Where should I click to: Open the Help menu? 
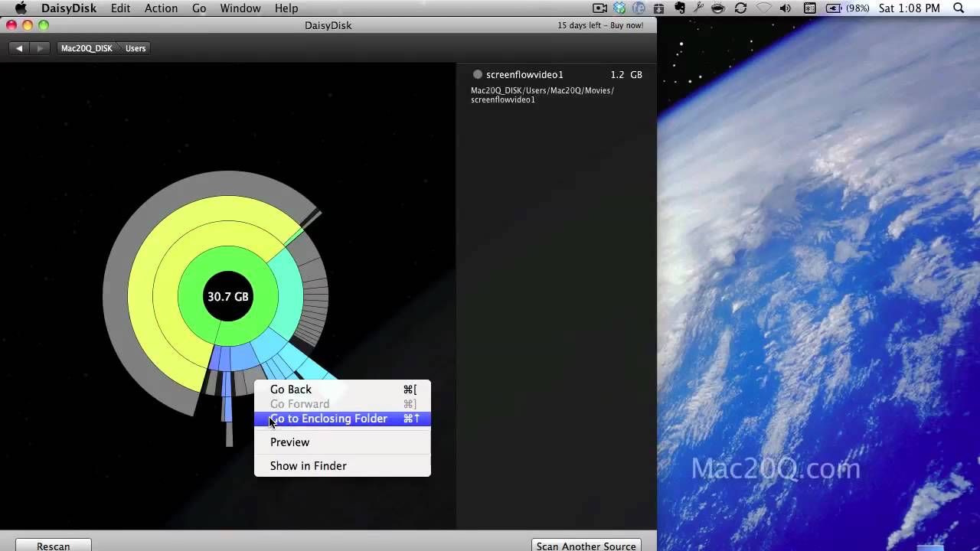pyautogui.click(x=286, y=8)
